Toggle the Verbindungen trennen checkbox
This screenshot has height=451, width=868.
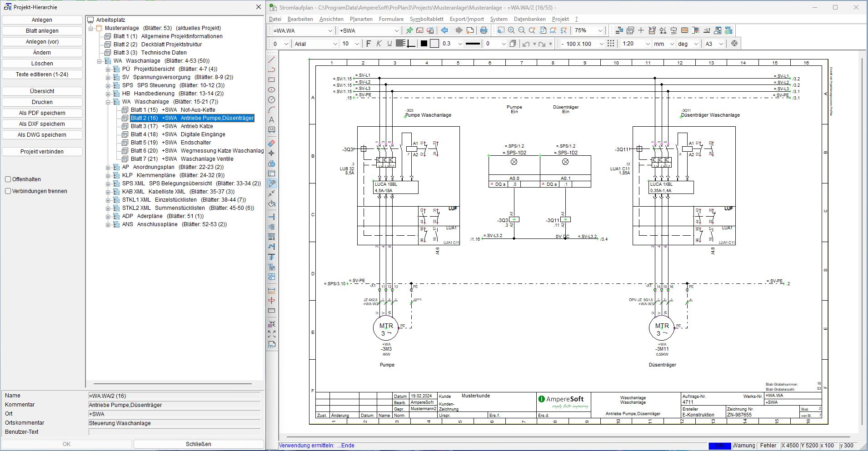coord(8,191)
